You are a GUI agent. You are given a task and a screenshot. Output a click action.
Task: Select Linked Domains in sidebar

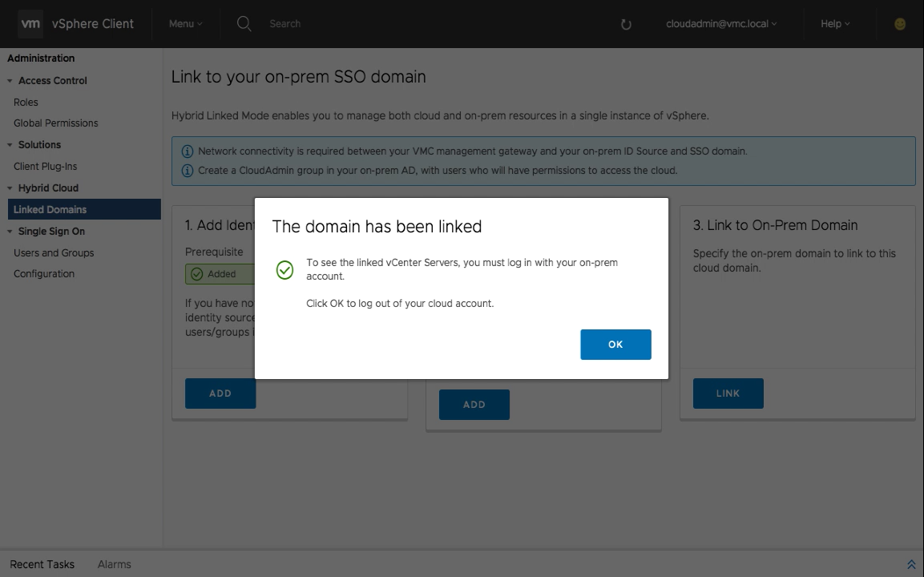click(x=50, y=209)
